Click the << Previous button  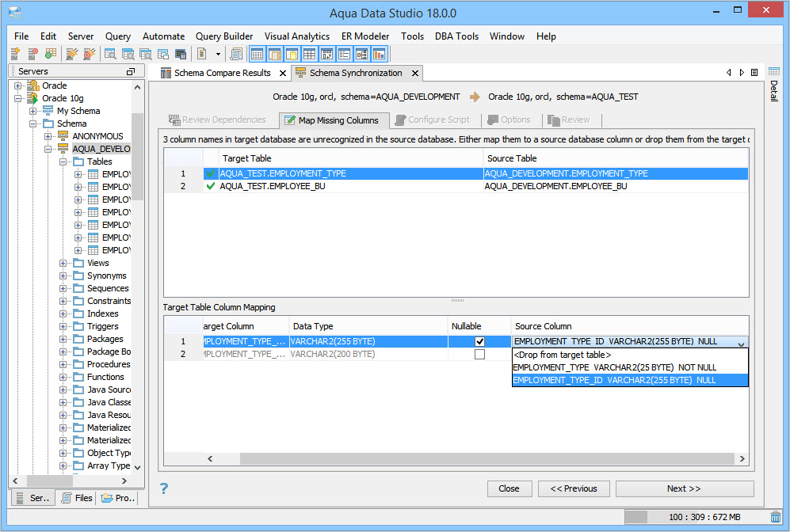coord(574,488)
